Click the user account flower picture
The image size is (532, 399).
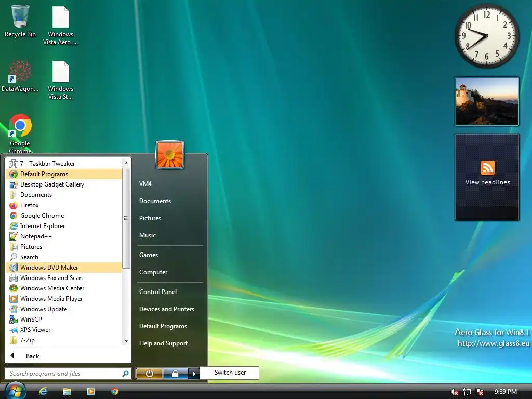click(170, 155)
